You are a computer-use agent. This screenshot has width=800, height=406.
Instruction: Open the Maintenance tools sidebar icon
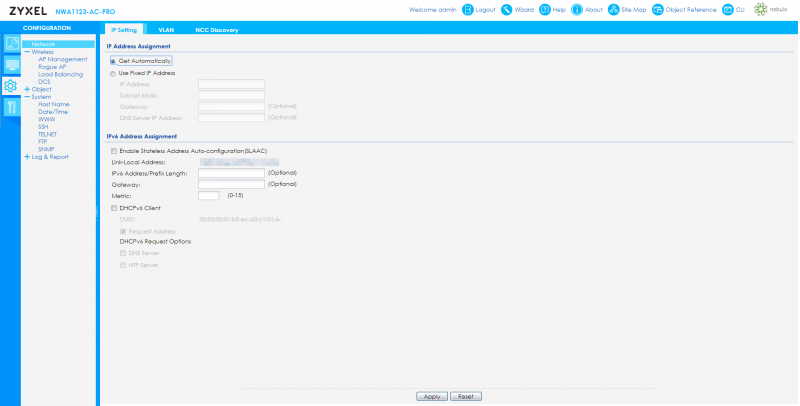[x=11, y=107]
